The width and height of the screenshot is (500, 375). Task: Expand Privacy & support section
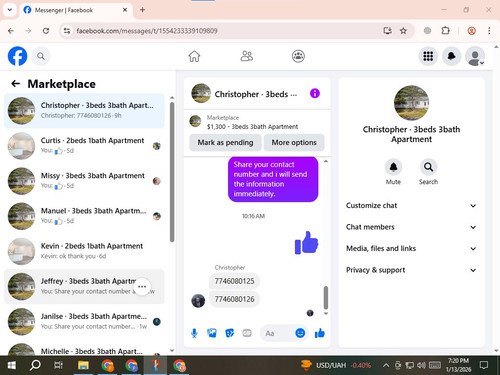click(411, 270)
